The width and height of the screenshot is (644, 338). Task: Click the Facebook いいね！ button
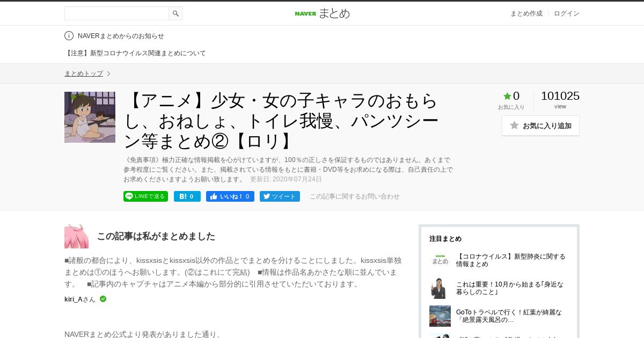tap(230, 196)
